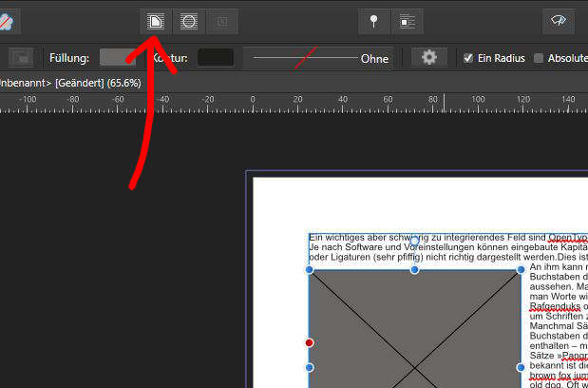Select the grey picture frame with crossed lines

pyautogui.click(x=415, y=329)
